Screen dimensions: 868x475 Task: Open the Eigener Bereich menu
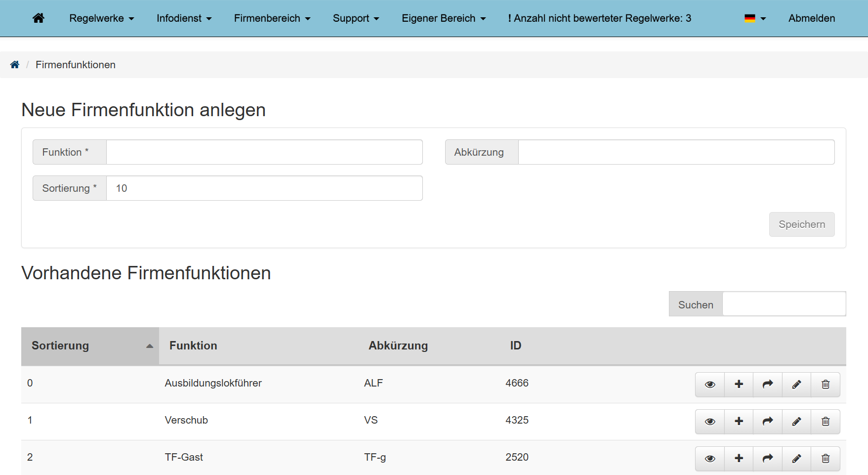(x=443, y=18)
